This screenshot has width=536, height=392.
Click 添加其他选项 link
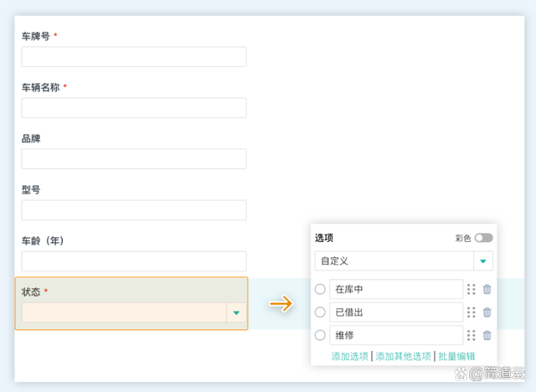point(403,356)
